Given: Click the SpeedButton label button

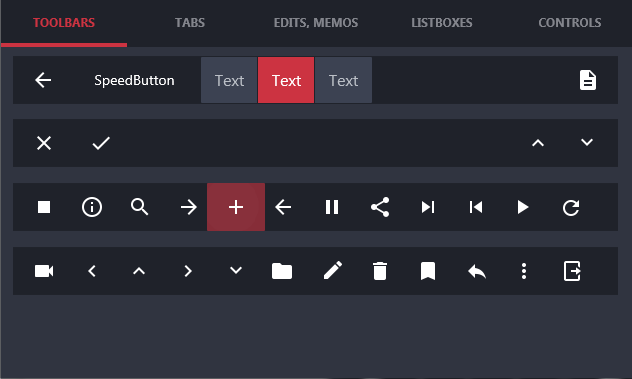Looking at the screenshot, I should coord(134,80).
